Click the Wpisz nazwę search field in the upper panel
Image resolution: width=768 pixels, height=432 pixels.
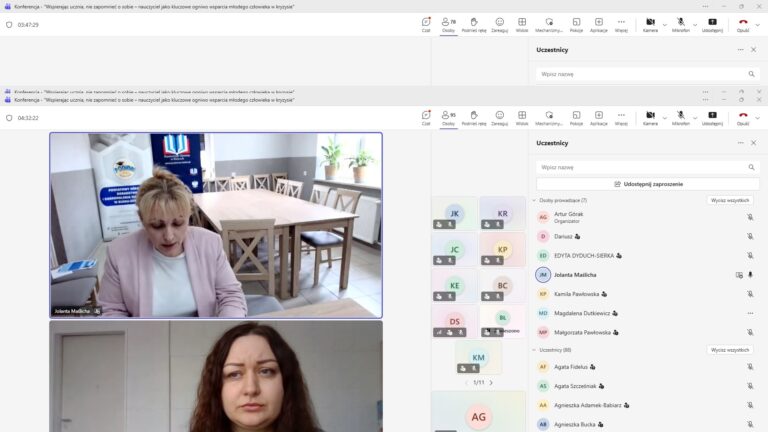pyautogui.click(x=648, y=74)
